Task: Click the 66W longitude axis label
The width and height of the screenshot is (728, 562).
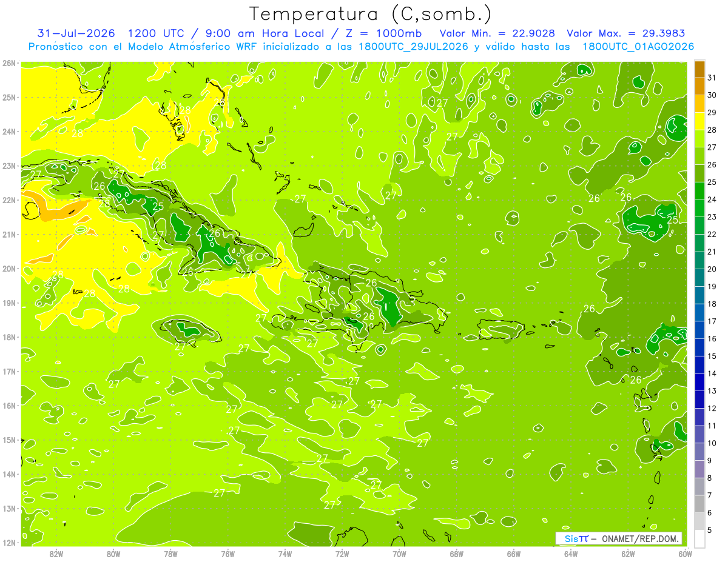Action: click(x=514, y=554)
